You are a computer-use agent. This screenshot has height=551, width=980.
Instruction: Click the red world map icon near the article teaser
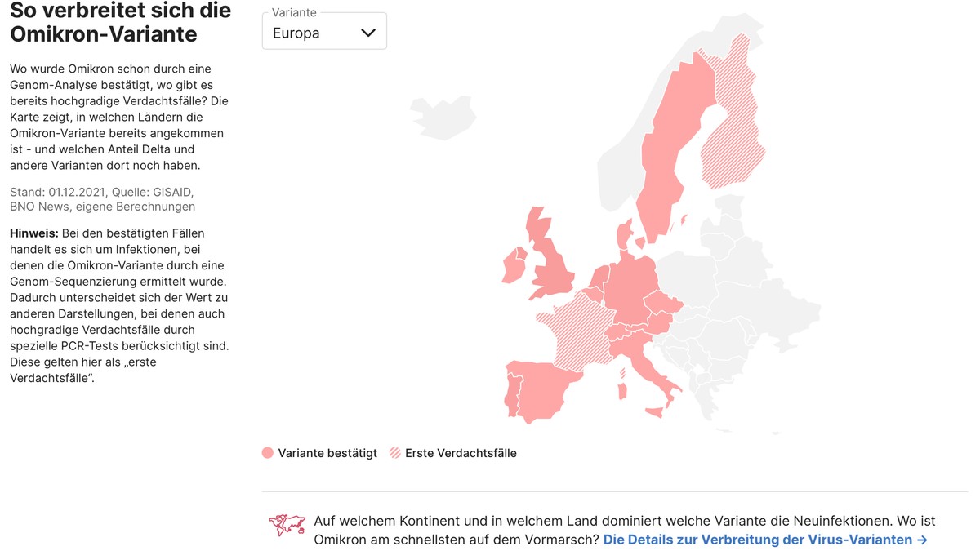tap(287, 525)
